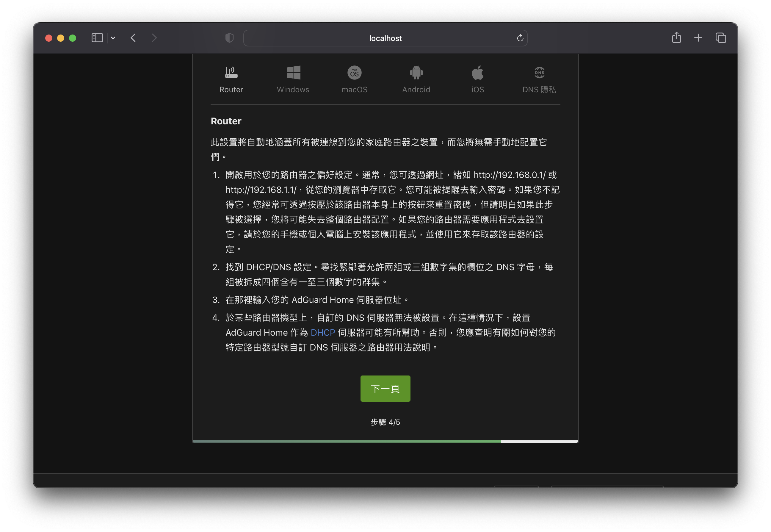Click the Router section heading
Viewport: 771px width, 532px height.
[226, 121]
